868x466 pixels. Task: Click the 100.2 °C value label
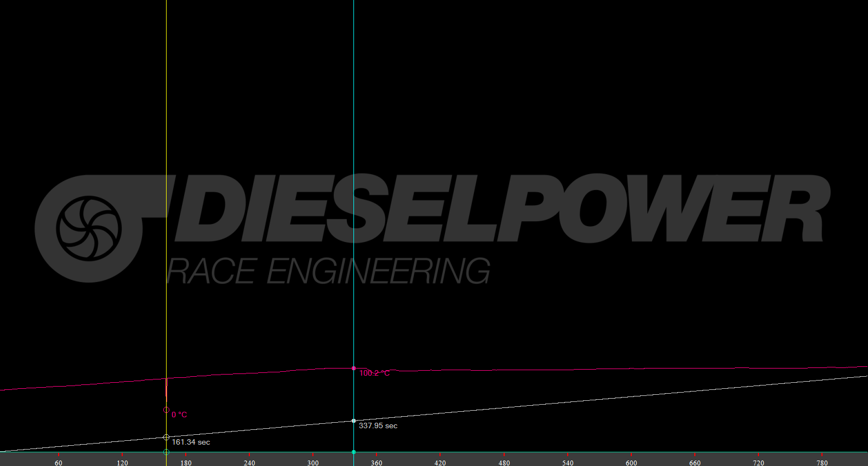(x=375, y=373)
